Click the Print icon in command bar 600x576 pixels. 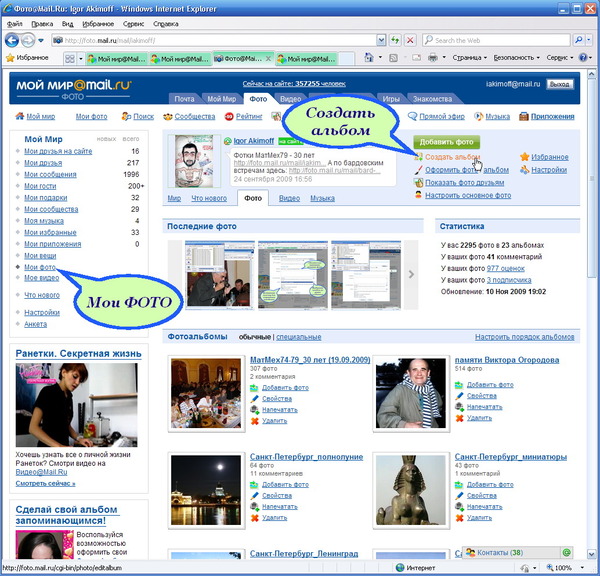click(x=433, y=58)
